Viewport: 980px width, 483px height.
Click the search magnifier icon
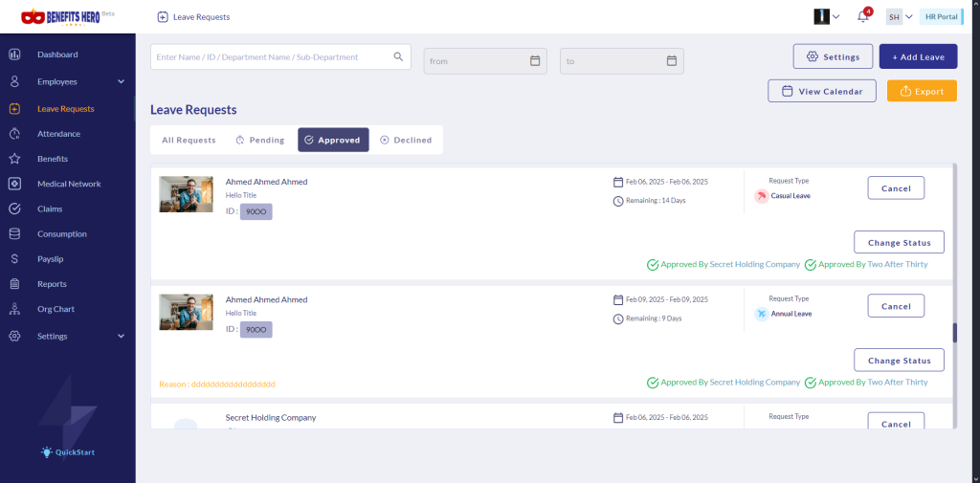[x=398, y=56]
